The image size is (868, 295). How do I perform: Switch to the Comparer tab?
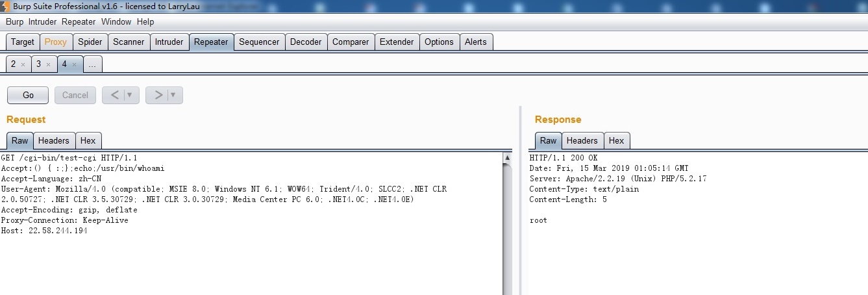point(351,42)
